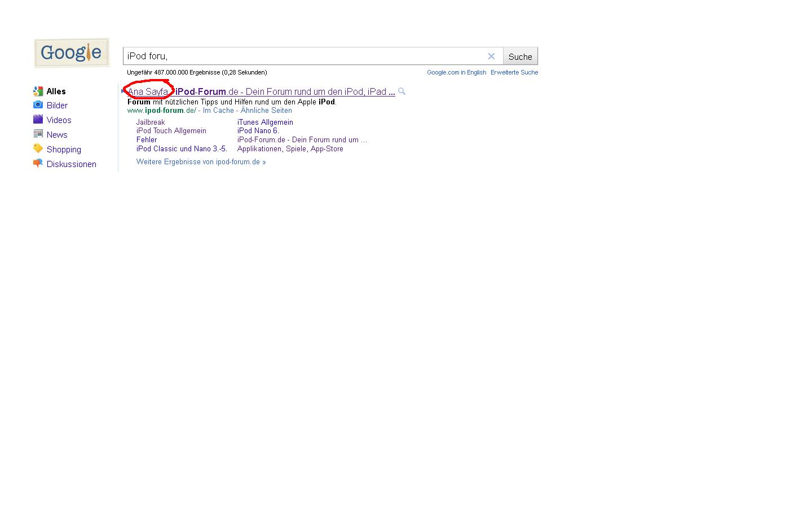Open the iPod-Forum.de result title link
The image size is (812, 508).
261,91
